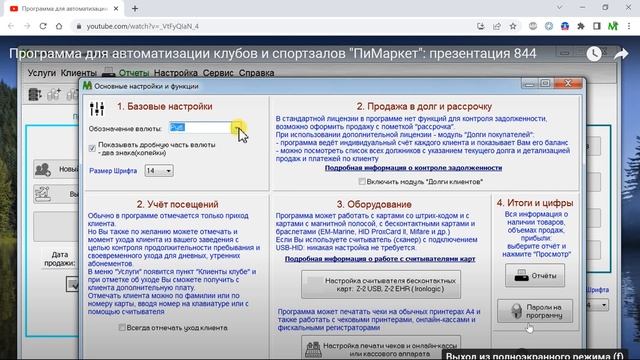Open the browser home page

pyautogui.click(x=59, y=26)
